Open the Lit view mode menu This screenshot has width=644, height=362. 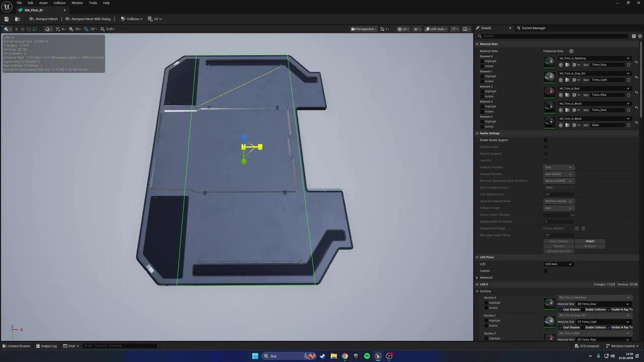(403, 29)
